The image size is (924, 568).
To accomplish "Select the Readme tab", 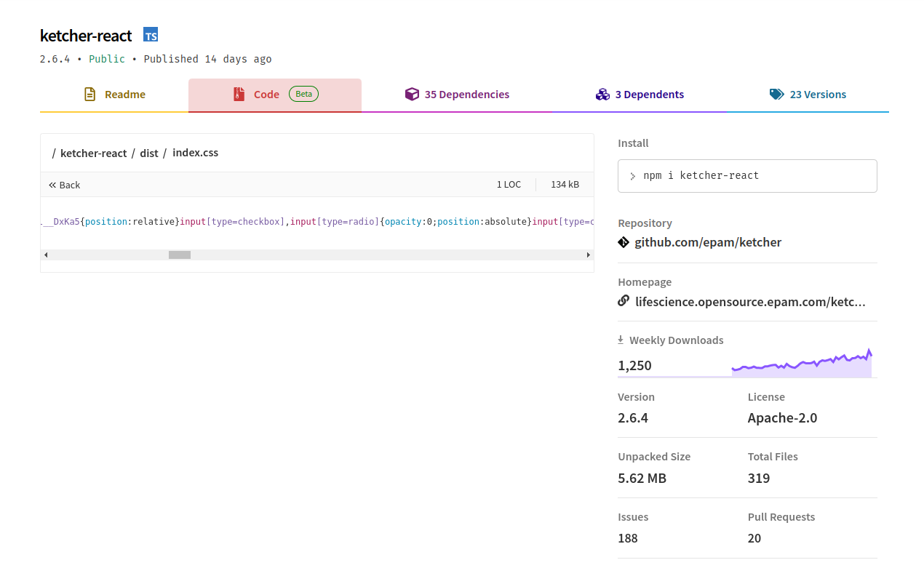I will coord(114,94).
